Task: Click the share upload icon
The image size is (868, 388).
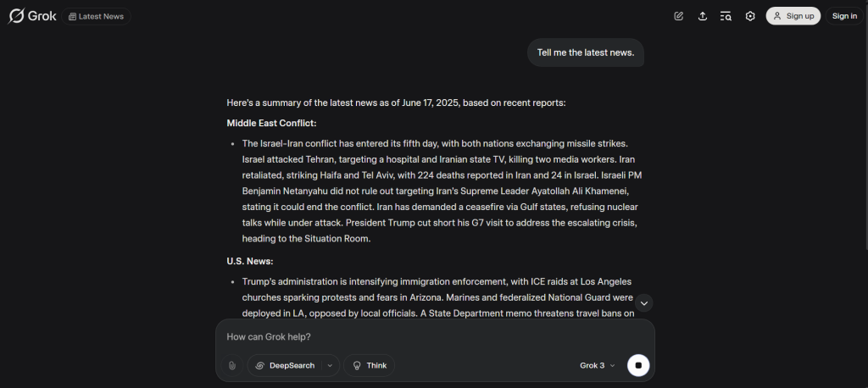Action: tap(703, 16)
